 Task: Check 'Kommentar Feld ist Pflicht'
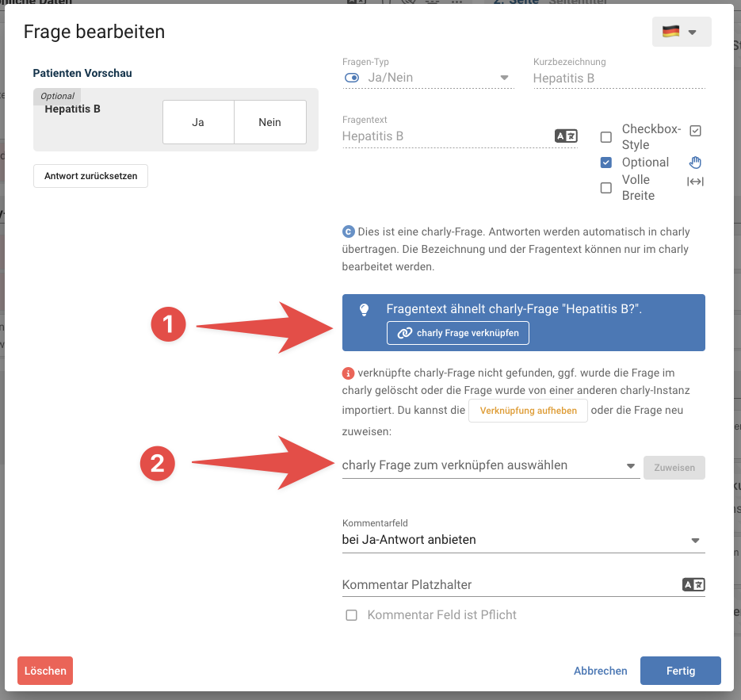pos(351,615)
